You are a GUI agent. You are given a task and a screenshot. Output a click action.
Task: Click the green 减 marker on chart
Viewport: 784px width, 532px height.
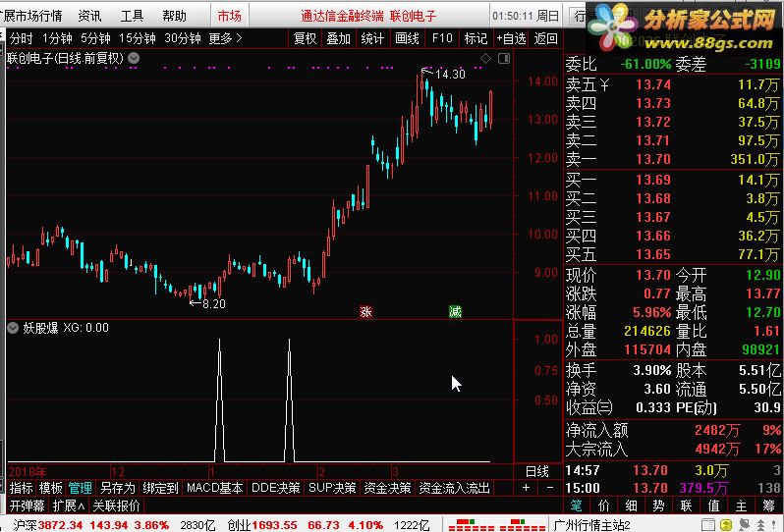pyautogui.click(x=455, y=312)
